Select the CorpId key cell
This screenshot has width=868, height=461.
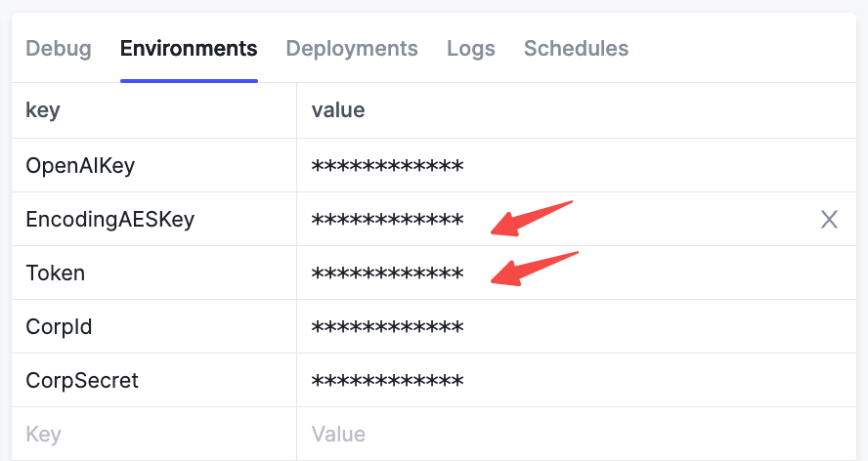point(153,326)
